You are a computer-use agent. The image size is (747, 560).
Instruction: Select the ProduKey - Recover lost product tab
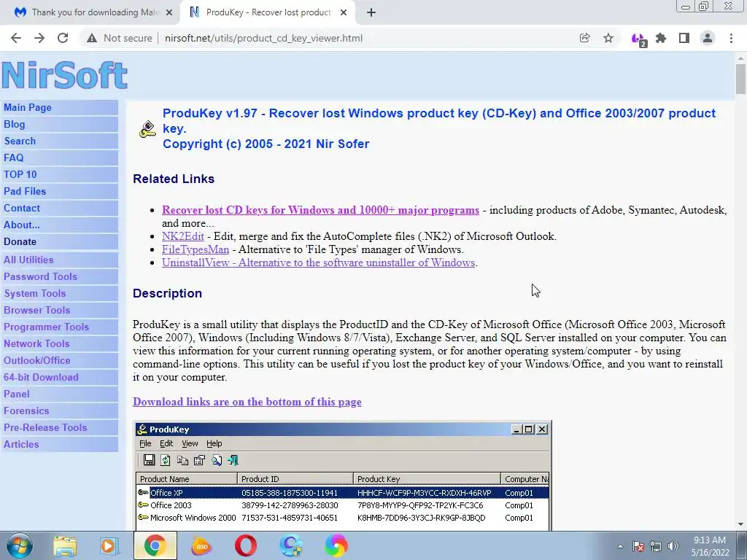point(268,12)
